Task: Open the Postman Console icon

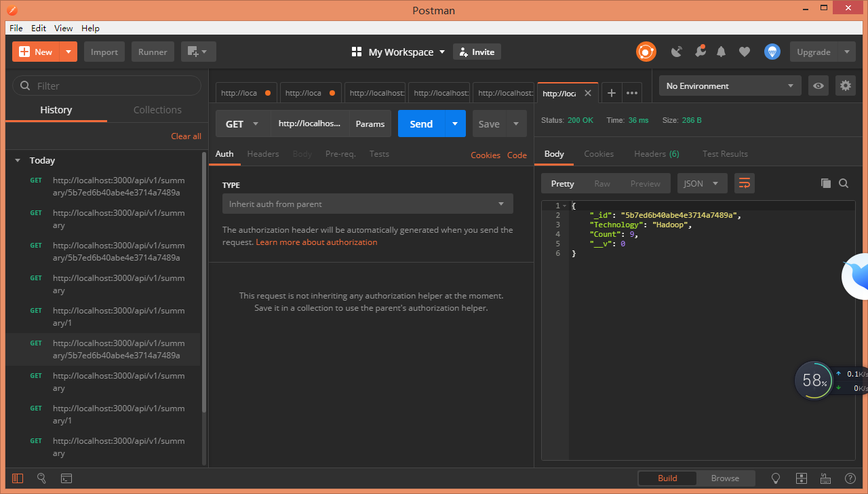Action: [x=66, y=478]
